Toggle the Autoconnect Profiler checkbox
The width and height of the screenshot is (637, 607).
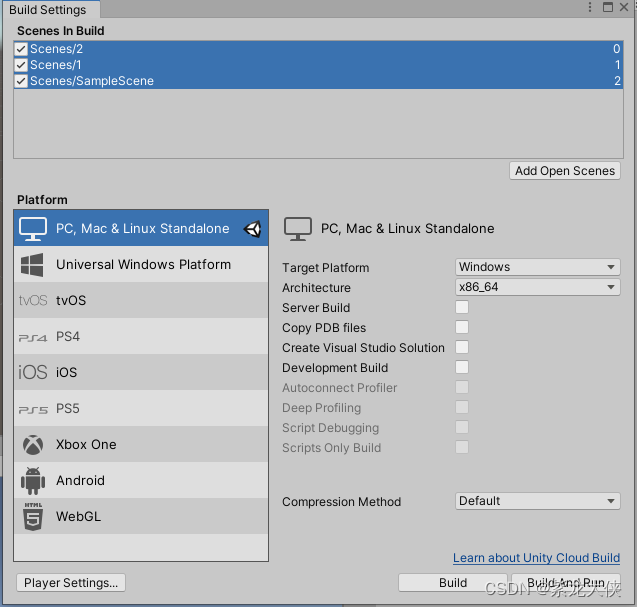(462, 387)
